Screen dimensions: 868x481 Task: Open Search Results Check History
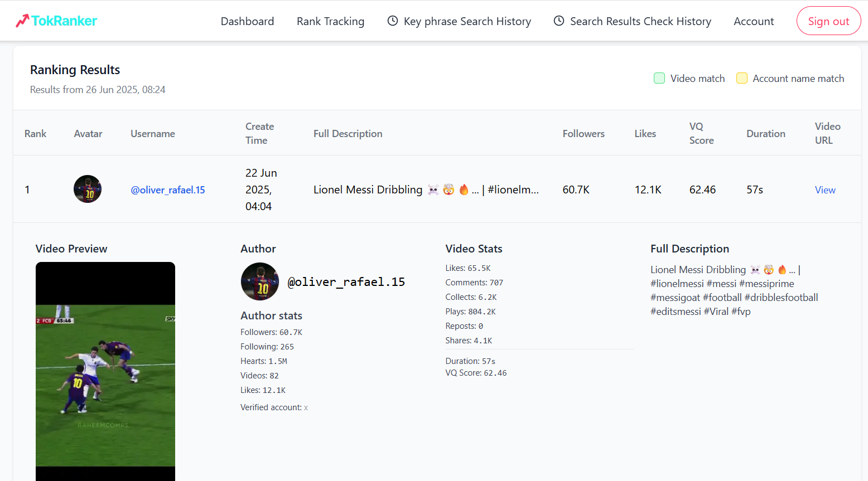tap(640, 21)
